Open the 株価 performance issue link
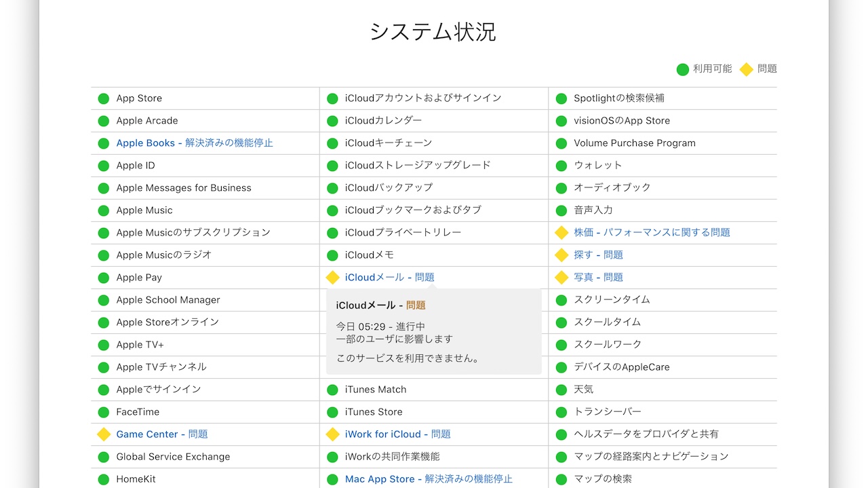Viewport: 868px width, 488px height. [652, 233]
